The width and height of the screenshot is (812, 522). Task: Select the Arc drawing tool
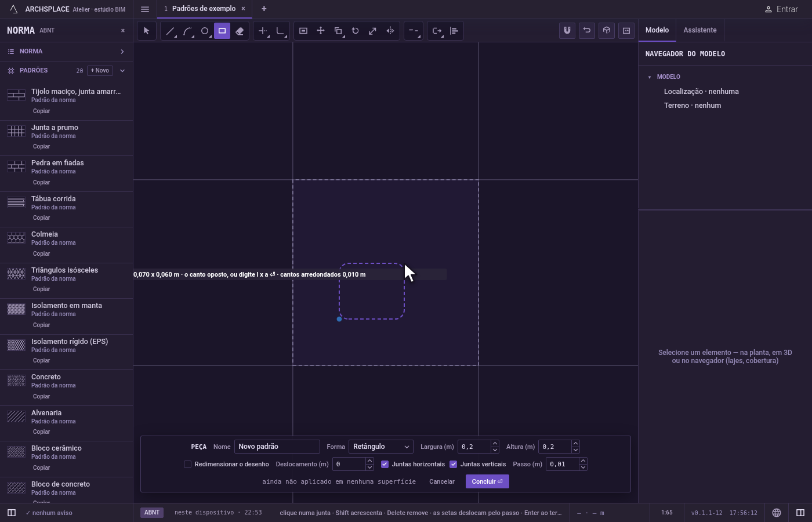[x=187, y=31]
